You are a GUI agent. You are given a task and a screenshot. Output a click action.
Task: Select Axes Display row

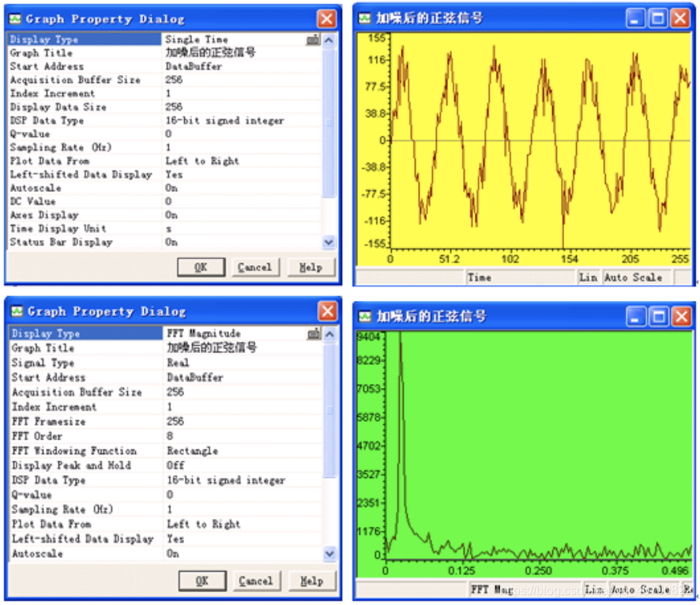tap(165, 215)
